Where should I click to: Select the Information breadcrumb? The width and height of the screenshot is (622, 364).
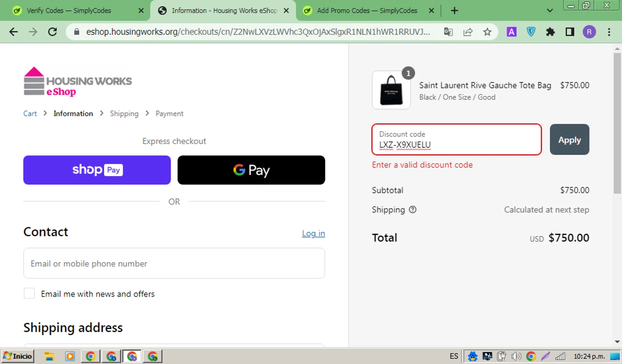(x=73, y=113)
